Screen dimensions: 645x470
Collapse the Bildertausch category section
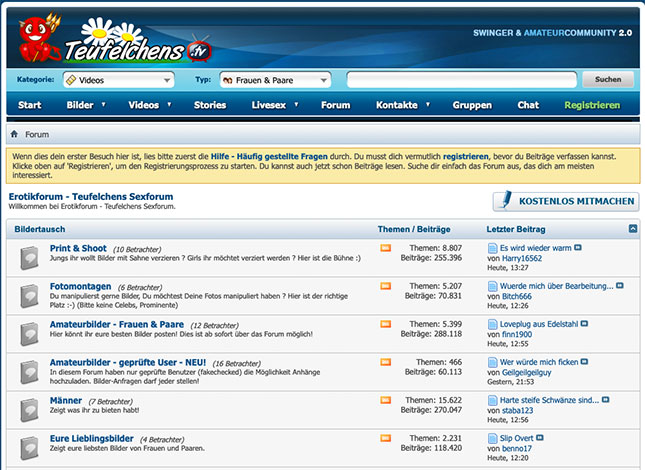[x=632, y=229]
